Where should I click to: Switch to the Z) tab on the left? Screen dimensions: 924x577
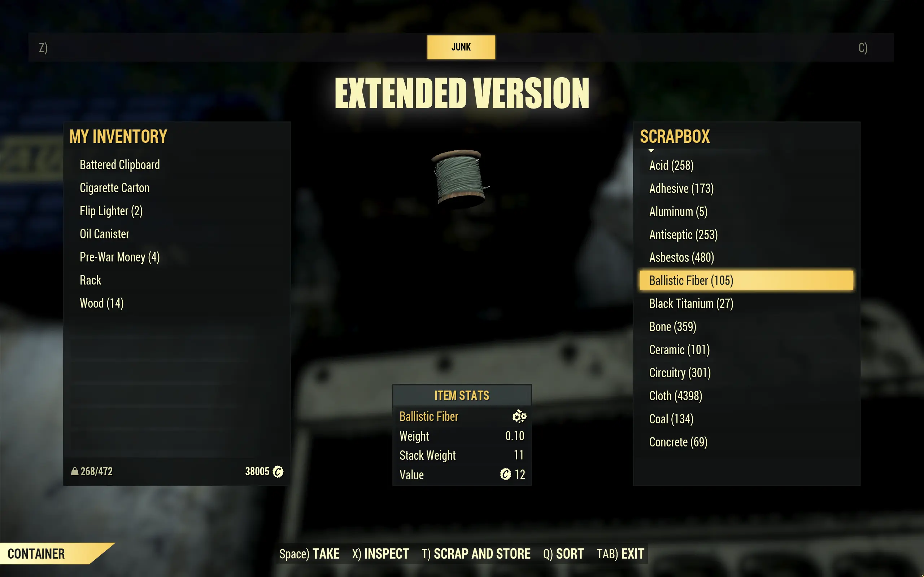44,47
